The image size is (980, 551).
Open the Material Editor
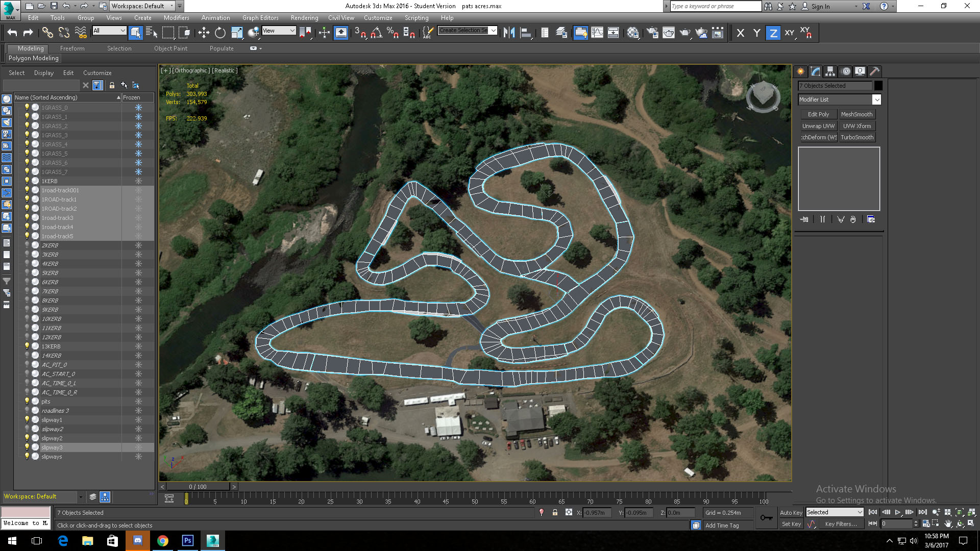pyautogui.click(x=633, y=33)
